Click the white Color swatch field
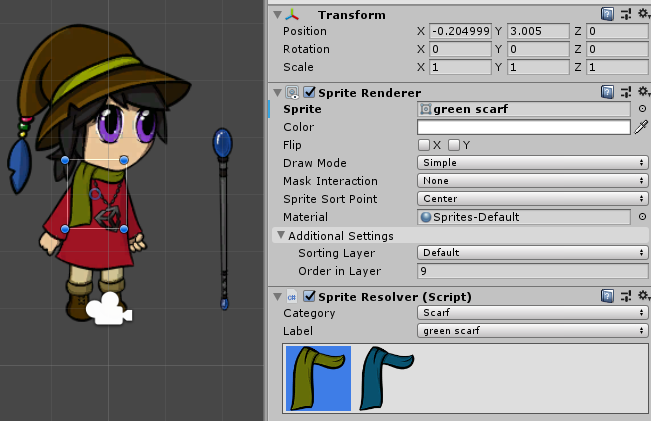This screenshot has width=651, height=421. [x=523, y=127]
